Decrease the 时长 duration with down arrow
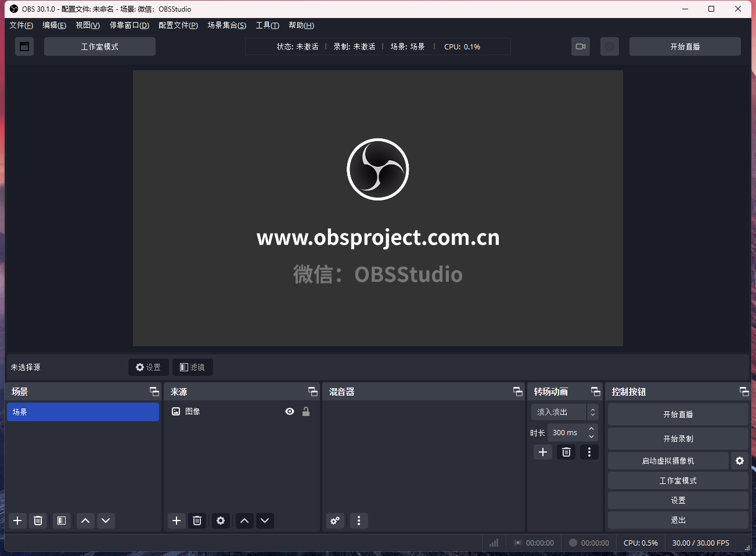The width and height of the screenshot is (756, 556). pyautogui.click(x=592, y=436)
